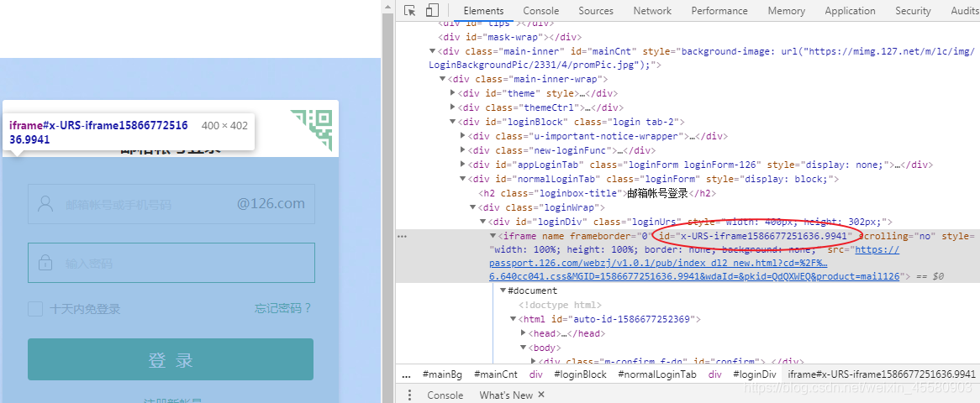
Task: Select the h2 loginbox-title element row
Action: [x=598, y=193]
